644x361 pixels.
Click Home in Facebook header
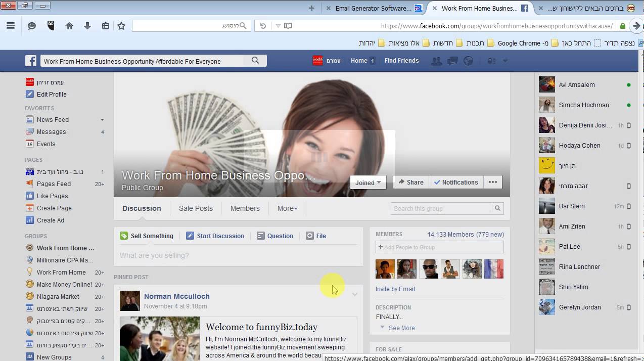(359, 61)
